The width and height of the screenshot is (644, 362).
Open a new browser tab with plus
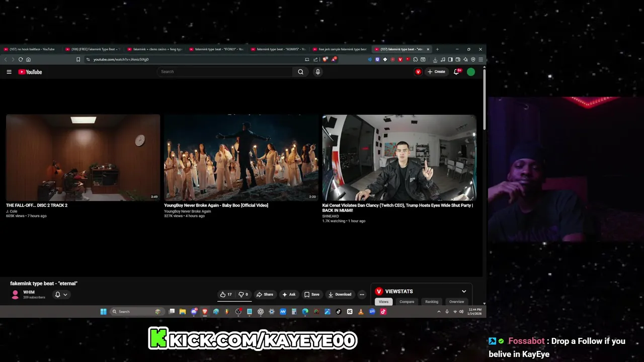tap(437, 49)
